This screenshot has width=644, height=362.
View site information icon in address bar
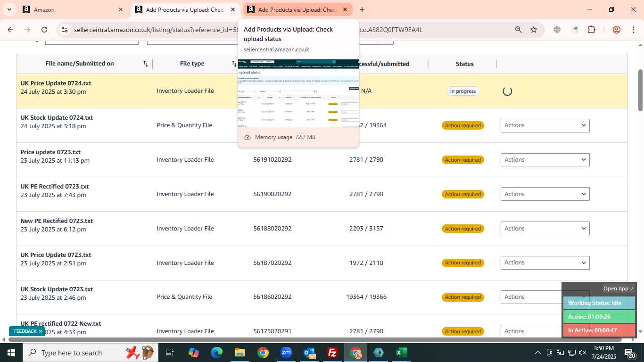point(65,30)
